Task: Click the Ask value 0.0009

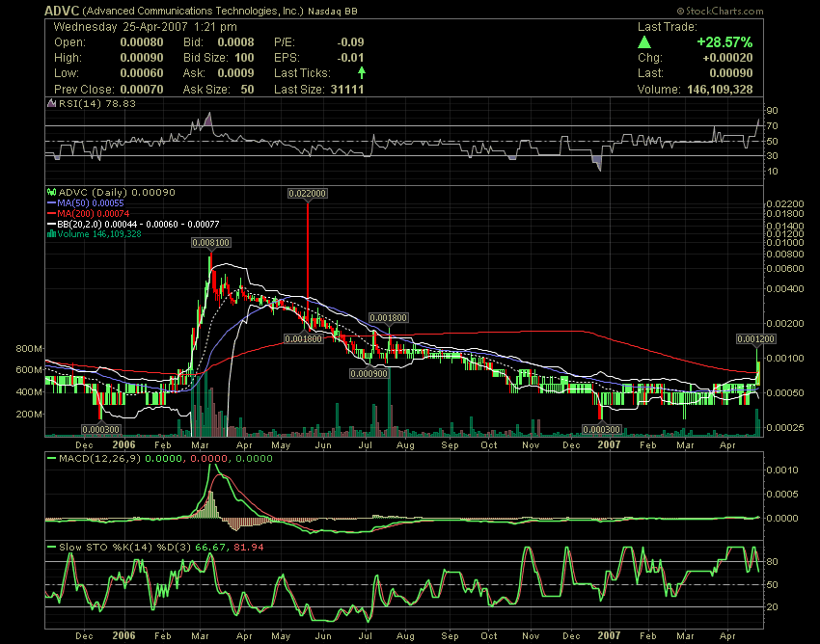Action: 235,73
